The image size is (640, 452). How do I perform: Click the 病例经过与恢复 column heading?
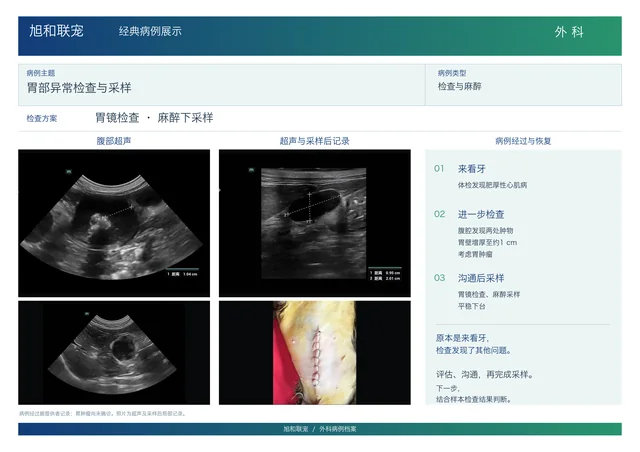coord(523,141)
